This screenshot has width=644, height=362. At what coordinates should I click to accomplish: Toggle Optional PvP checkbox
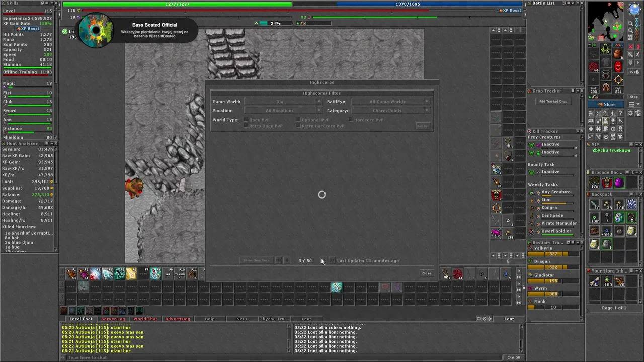tap(298, 120)
